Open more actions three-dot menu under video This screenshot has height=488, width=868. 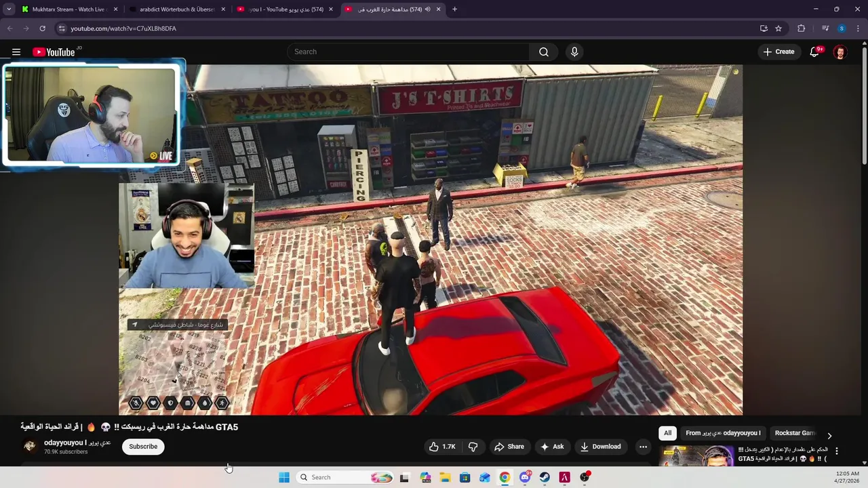(643, 447)
